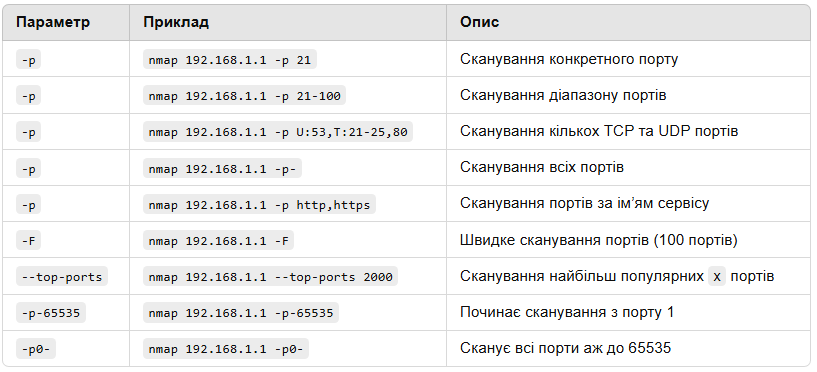Click the Опис column header
The height and width of the screenshot is (372, 817).
pos(479,22)
